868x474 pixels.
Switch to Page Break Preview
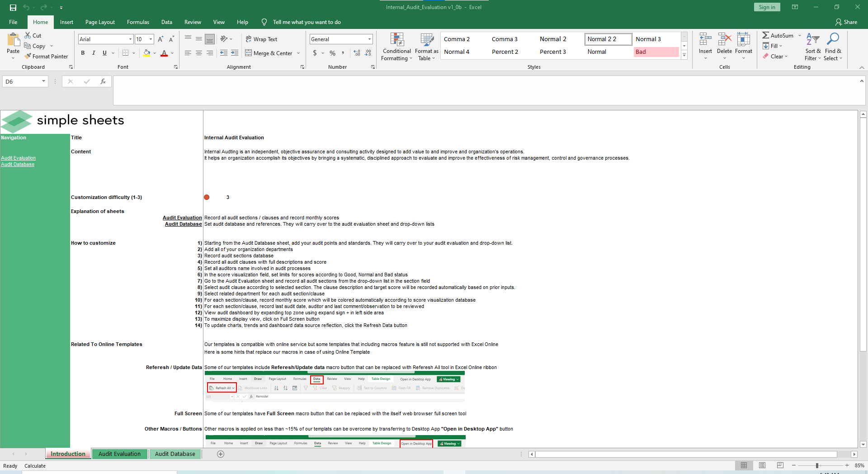point(780,465)
